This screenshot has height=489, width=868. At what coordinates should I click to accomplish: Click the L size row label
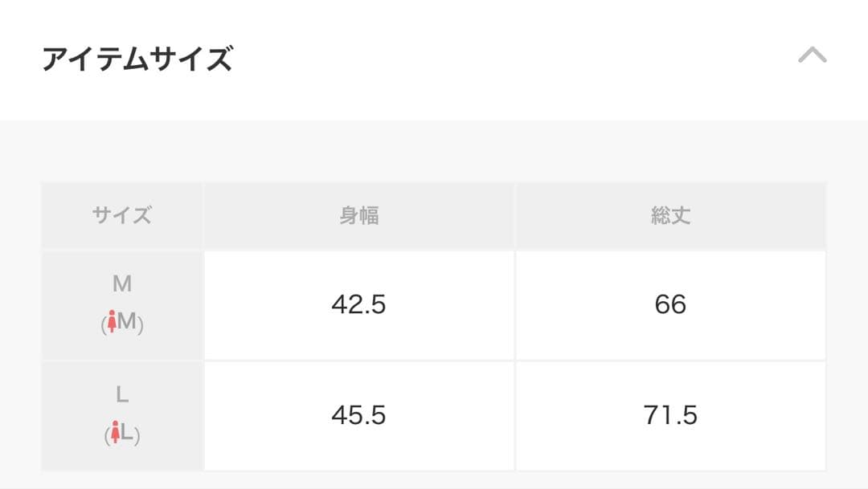point(122,415)
